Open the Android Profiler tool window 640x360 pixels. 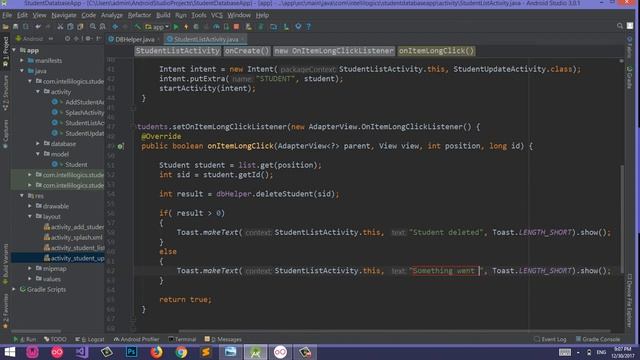137,339
